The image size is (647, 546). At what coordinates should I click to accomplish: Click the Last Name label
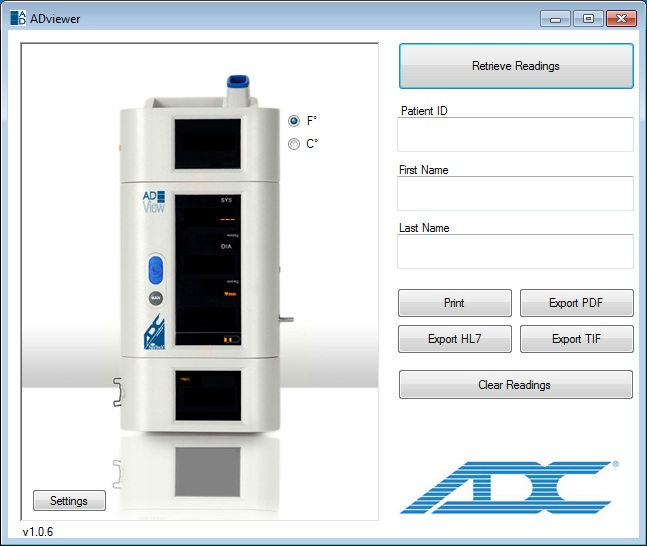(424, 228)
